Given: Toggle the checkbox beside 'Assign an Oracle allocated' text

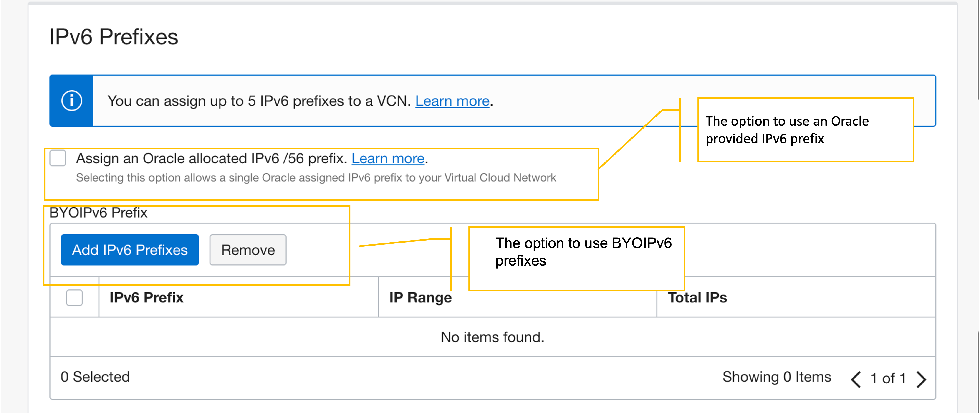Looking at the screenshot, I should pyautogui.click(x=58, y=158).
